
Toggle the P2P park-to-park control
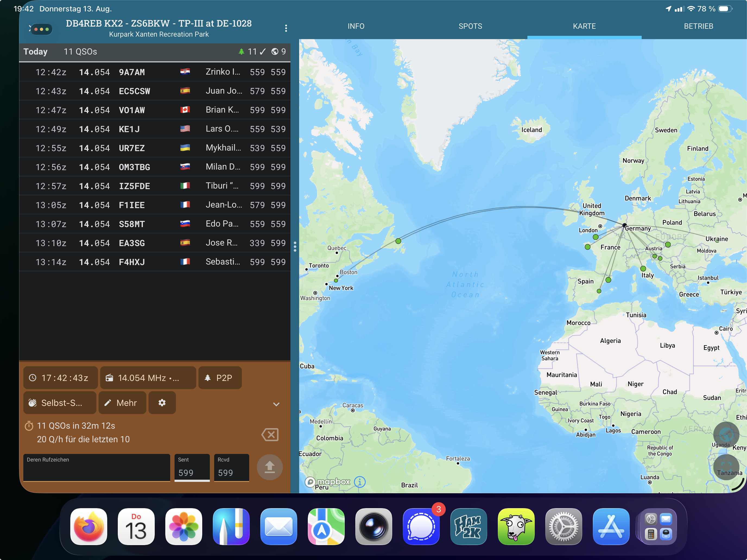tap(220, 378)
